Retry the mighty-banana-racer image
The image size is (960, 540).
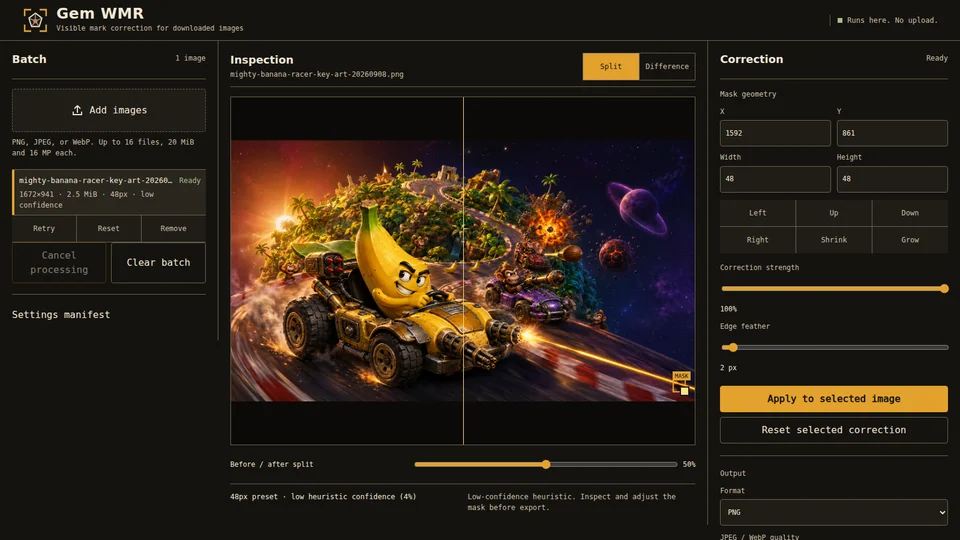(x=44, y=228)
